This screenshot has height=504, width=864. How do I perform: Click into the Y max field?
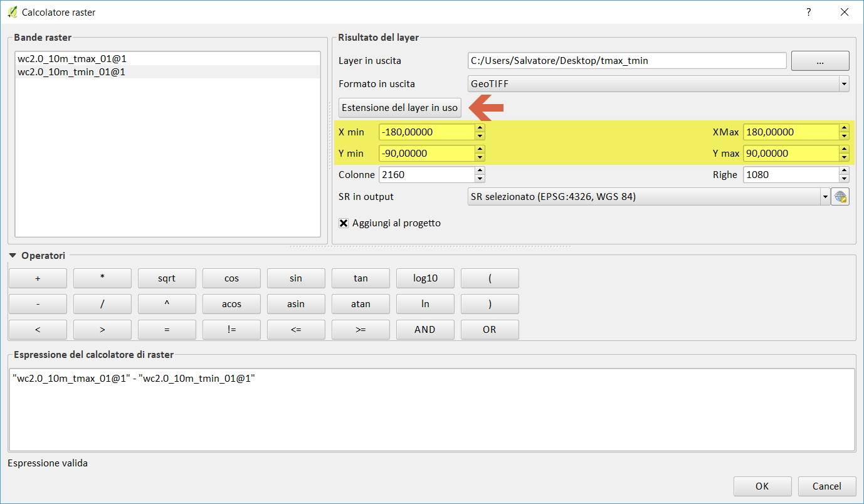(791, 154)
